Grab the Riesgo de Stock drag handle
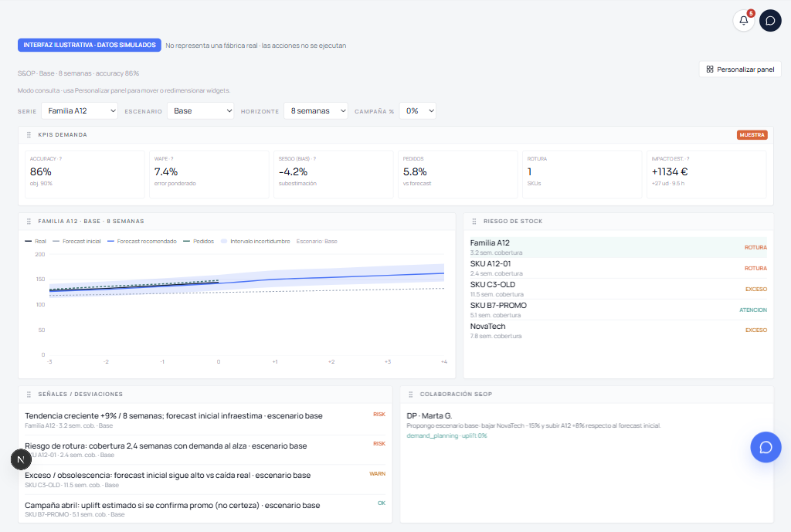The width and height of the screenshot is (791, 532). [474, 222]
